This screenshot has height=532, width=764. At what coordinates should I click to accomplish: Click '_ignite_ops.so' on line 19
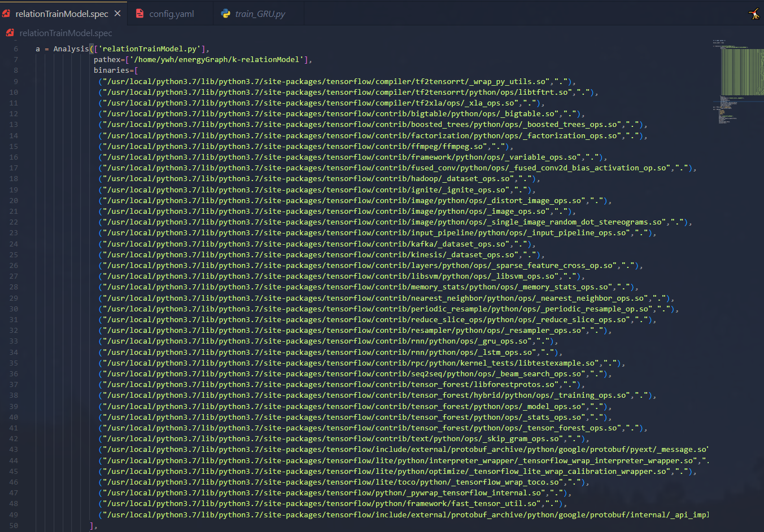(474, 190)
